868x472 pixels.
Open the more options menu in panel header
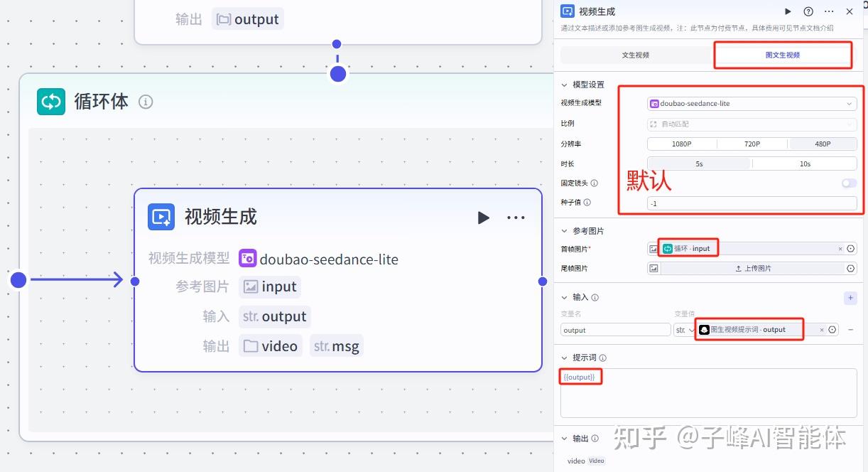[x=829, y=11]
